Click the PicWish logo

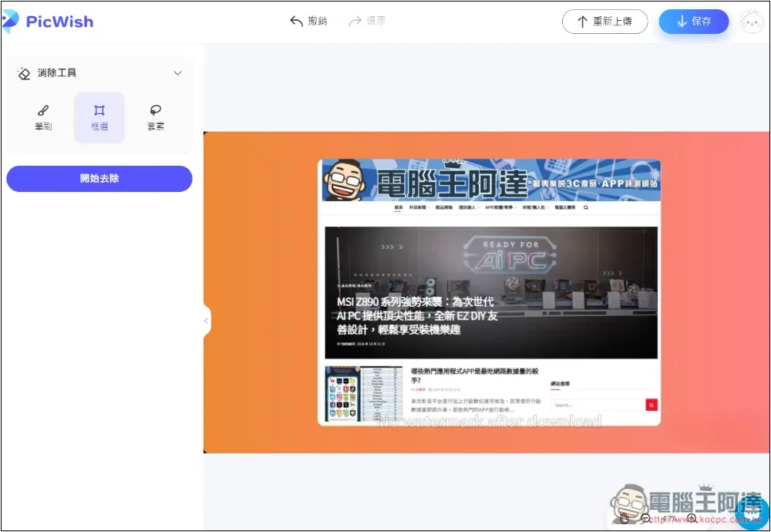tap(48, 22)
